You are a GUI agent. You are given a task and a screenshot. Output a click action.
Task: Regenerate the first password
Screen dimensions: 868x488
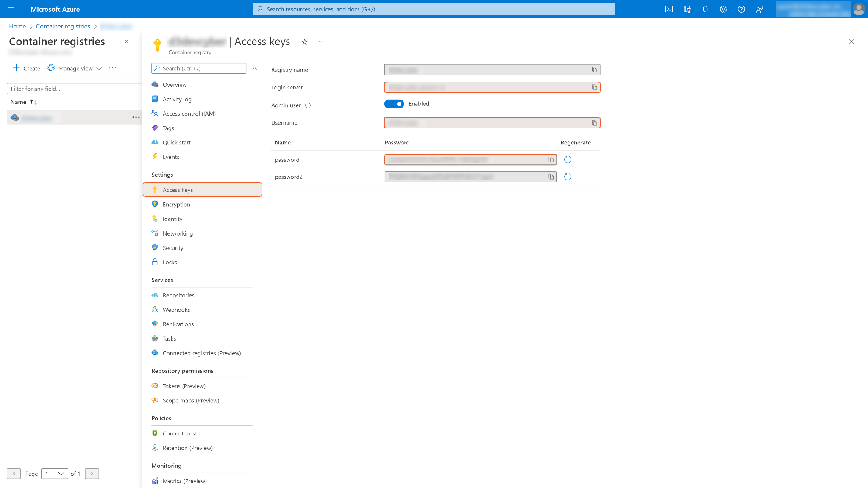pos(568,160)
